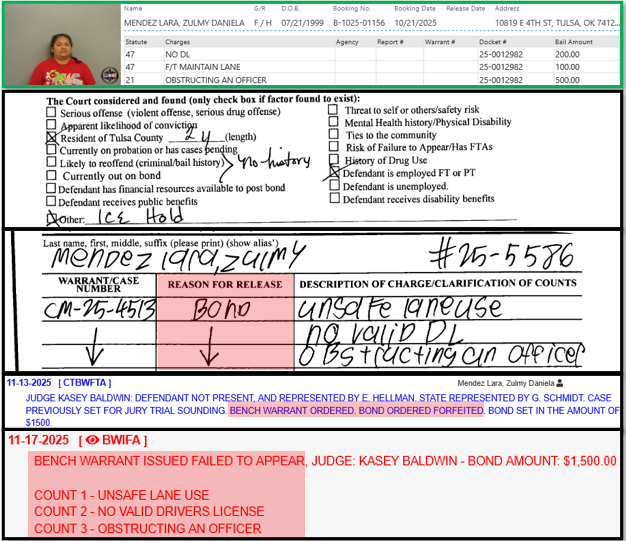Click booking date 10/21/2025
Screen dimensions: 626x541
tap(416, 23)
